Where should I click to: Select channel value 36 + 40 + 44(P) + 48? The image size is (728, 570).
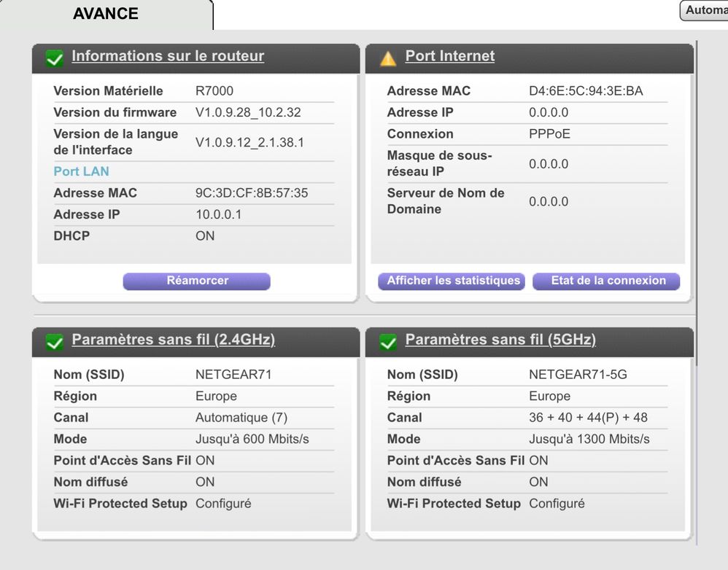pyautogui.click(x=588, y=418)
